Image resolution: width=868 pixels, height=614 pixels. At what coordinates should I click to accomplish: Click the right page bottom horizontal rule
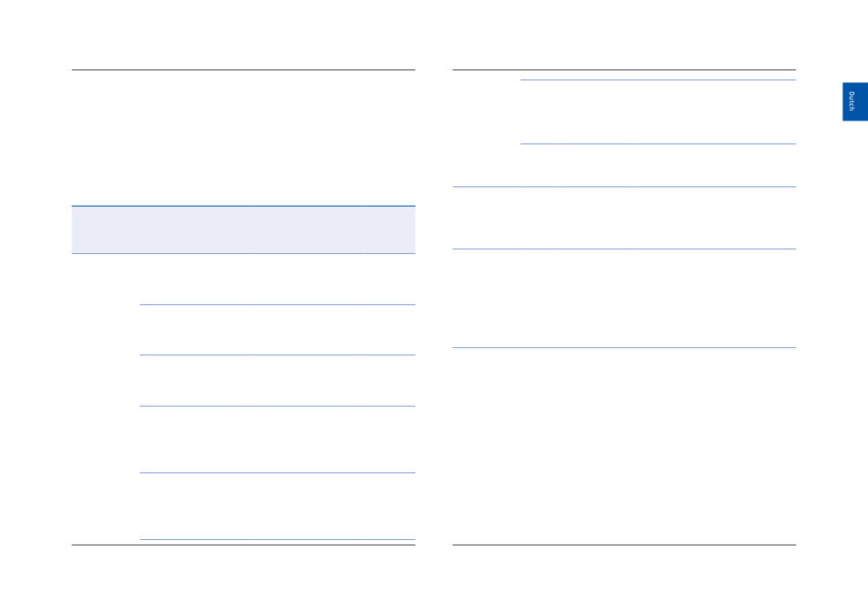[624, 545]
